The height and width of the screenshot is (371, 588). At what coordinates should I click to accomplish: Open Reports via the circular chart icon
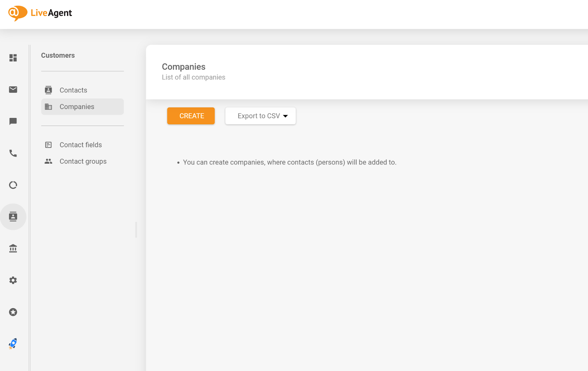point(13,185)
